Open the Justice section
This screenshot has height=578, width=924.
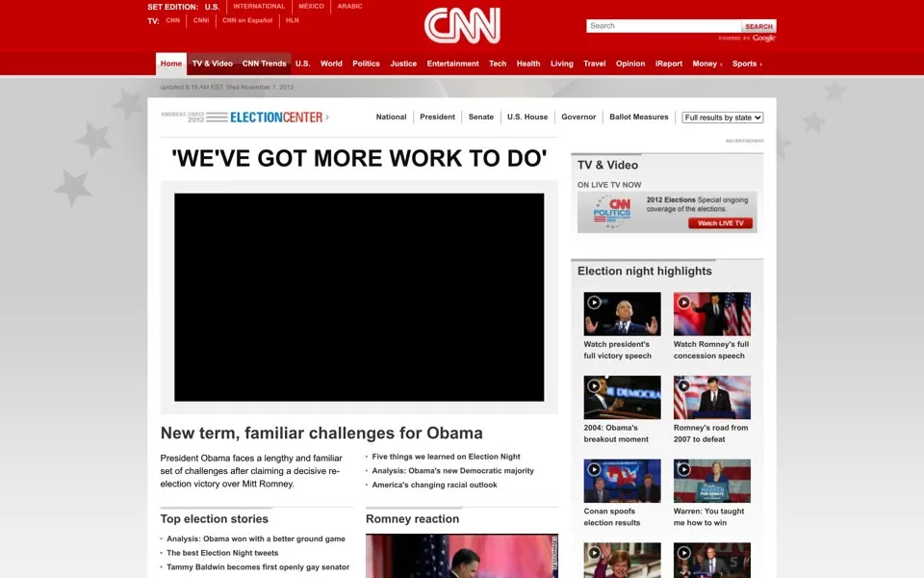coord(403,64)
